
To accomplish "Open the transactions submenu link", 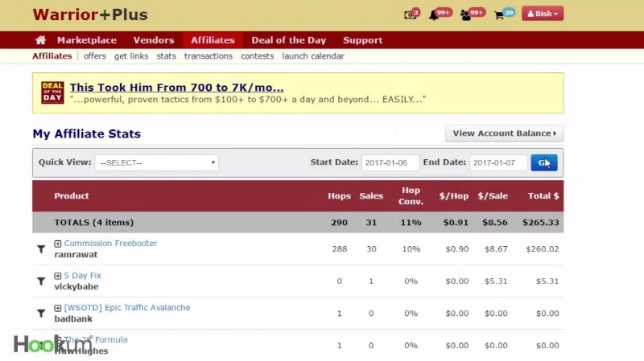I will point(208,56).
